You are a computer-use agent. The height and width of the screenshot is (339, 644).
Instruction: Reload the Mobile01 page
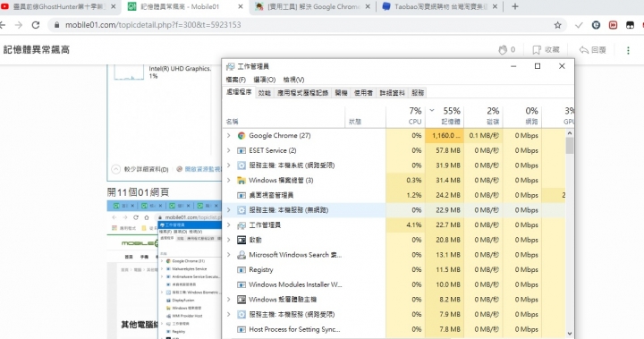36,25
